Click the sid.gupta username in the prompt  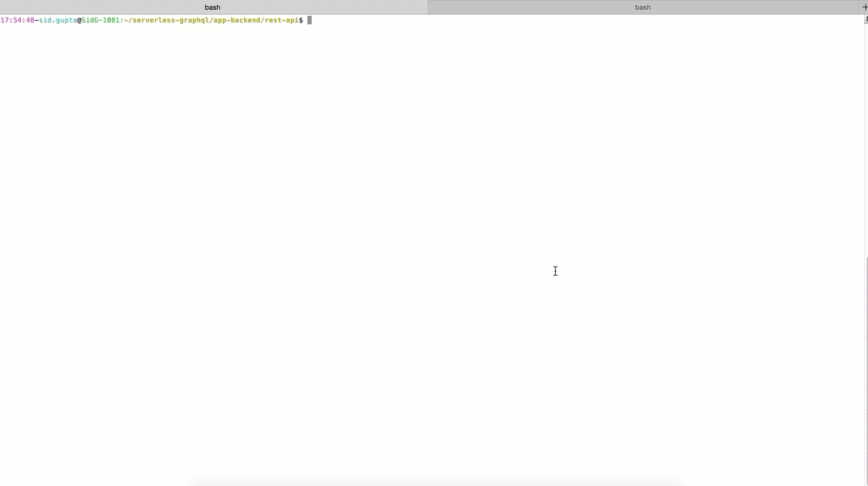click(x=58, y=20)
